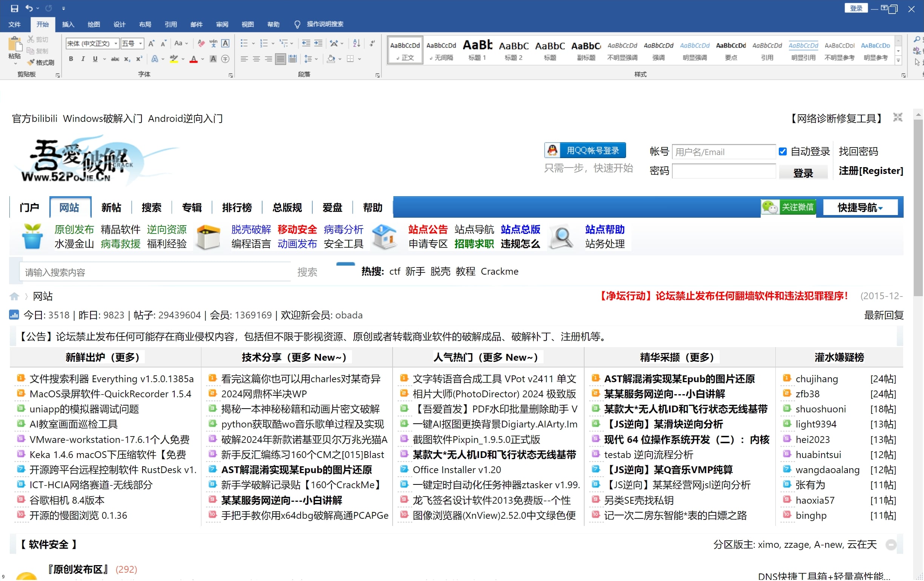Open the 插入 ribbon tab
This screenshot has height=581, width=924.
(68, 24)
